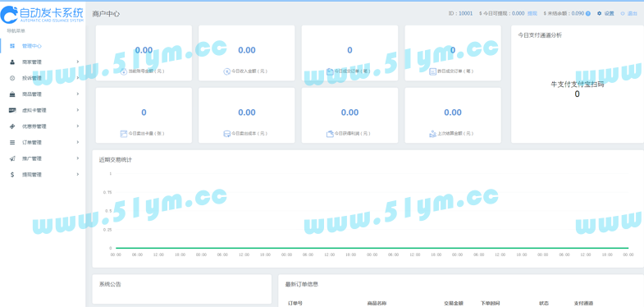Click the 下单时间 column header
This screenshot has height=307, width=644.
point(490,303)
